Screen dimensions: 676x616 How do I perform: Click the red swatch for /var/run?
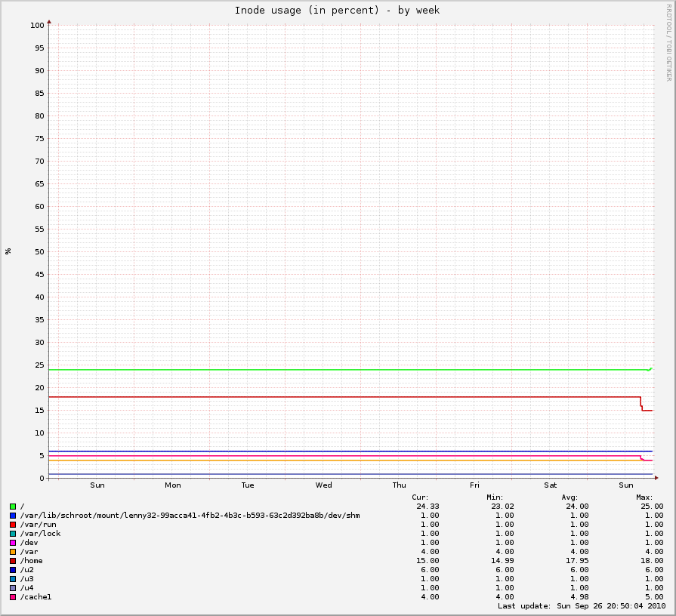tap(13, 525)
